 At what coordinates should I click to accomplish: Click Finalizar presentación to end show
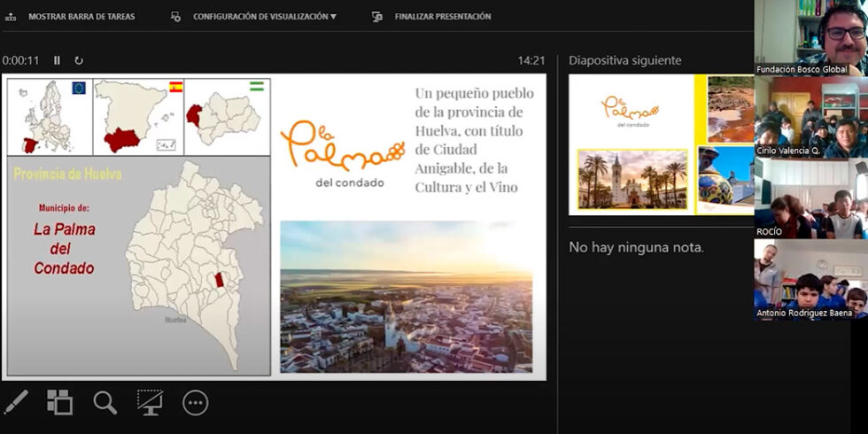442,16
